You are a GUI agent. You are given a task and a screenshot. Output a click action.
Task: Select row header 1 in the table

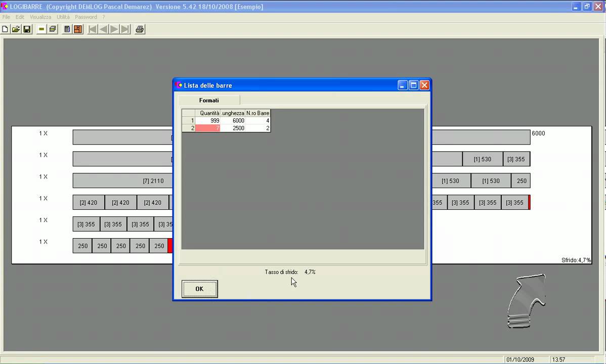point(189,120)
